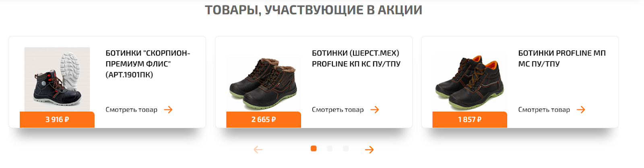This screenshot has width=644, height=168.
Task: Go to previous carousel slide with left arrow
Action: (258, 150)
